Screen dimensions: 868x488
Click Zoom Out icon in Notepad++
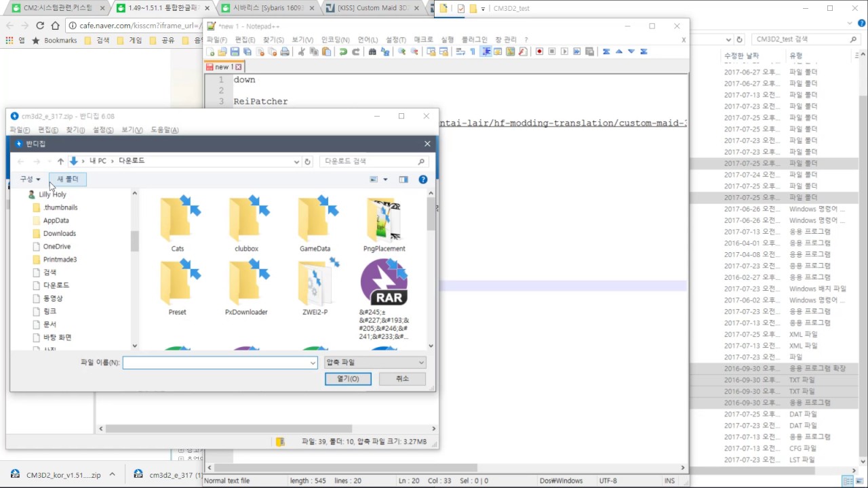tap(414, 52)
